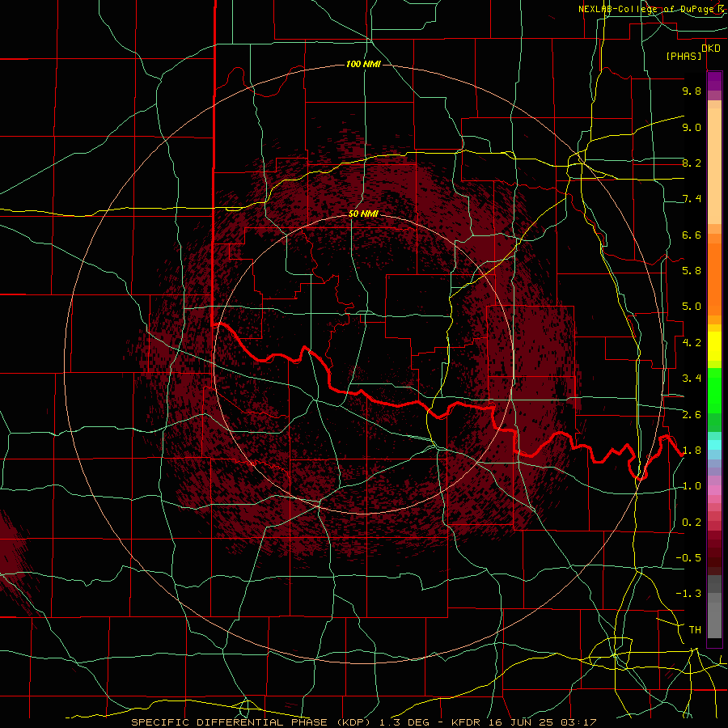Pick the pink band of the color scale
The height and width of the screenshot is (728, 728).
pyautogui.click(x=714, y=490)
